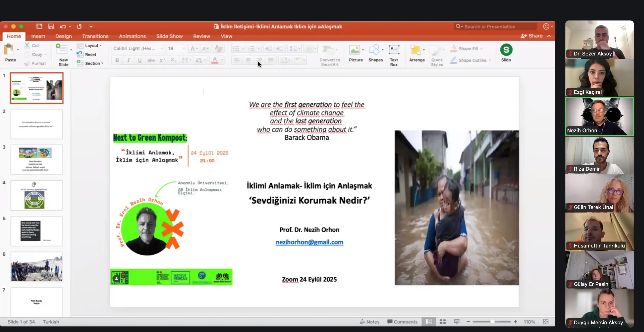Toggle underline formatting
The width and height of the screenshot is (644, 332).
pyautogui.click(x=139, y=60)
